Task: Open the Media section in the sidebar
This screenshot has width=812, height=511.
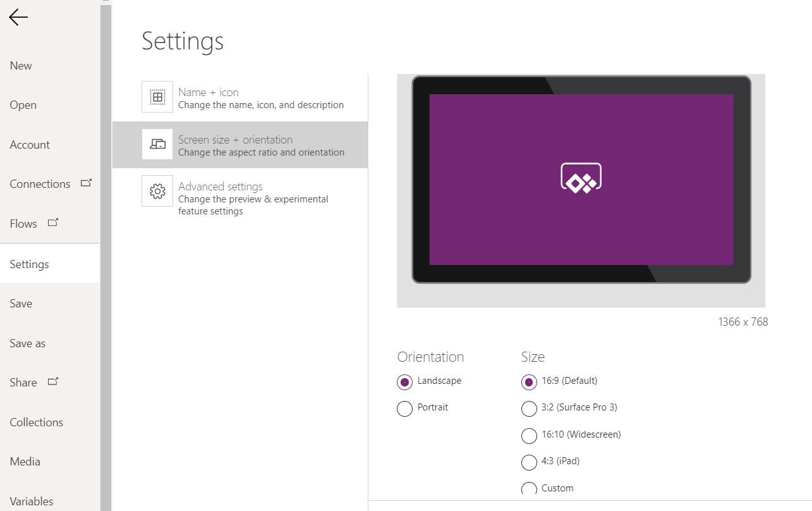Action: pos(25,461)
